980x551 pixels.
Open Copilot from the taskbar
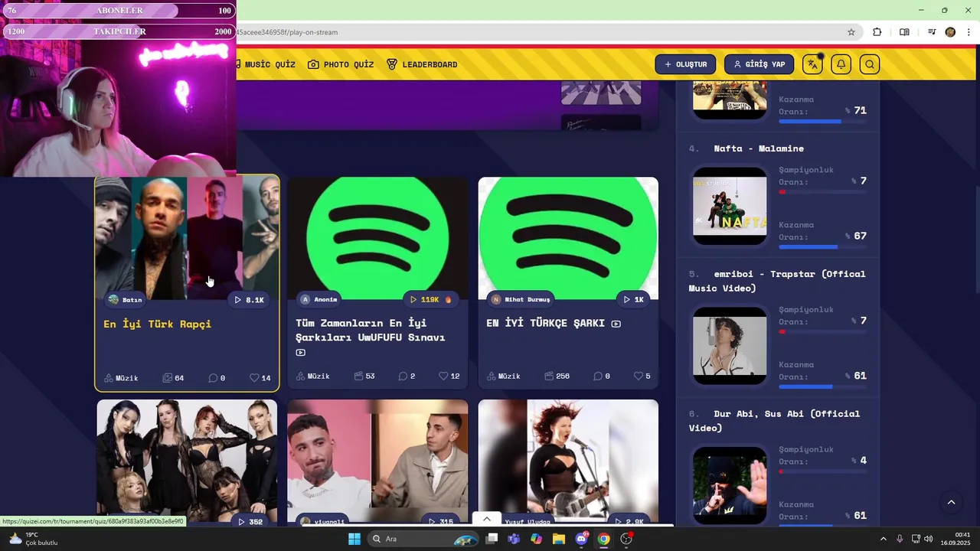pos(536,539)
